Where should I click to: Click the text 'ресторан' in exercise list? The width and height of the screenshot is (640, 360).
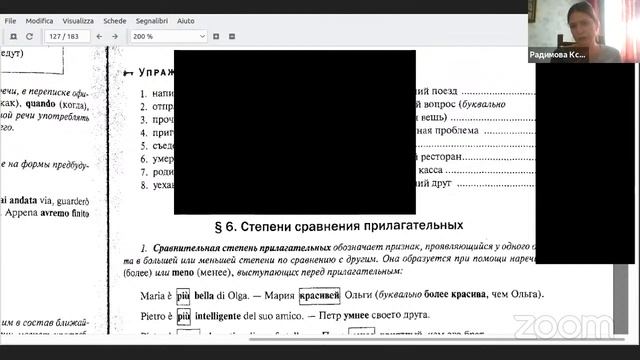pyautogui.click(x=441, y=157)
